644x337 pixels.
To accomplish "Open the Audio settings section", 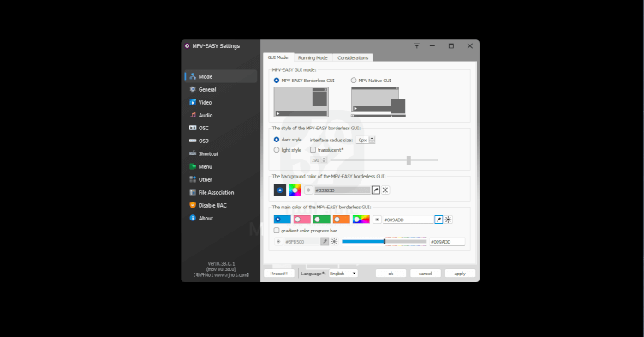I will 221,115.
